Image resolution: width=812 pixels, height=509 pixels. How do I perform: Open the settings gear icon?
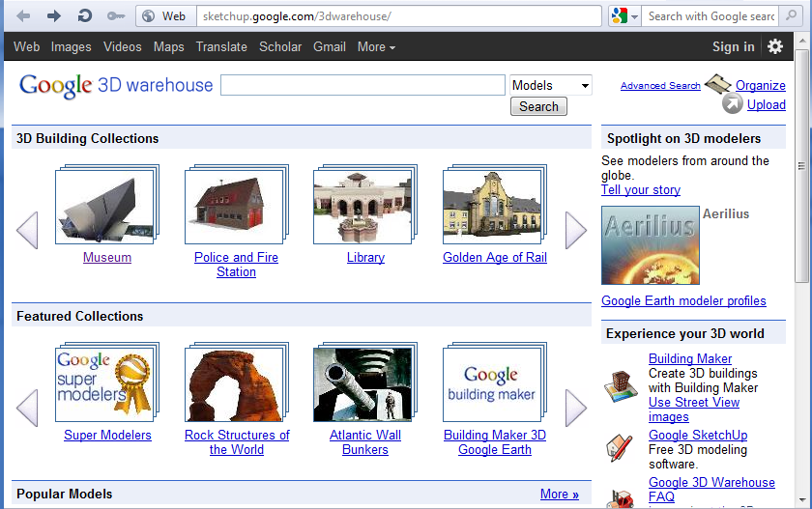coord(774,46)
